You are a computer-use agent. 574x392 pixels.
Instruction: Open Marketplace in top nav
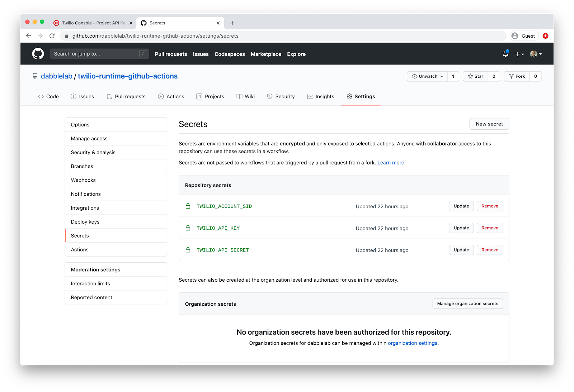(266, 54)
